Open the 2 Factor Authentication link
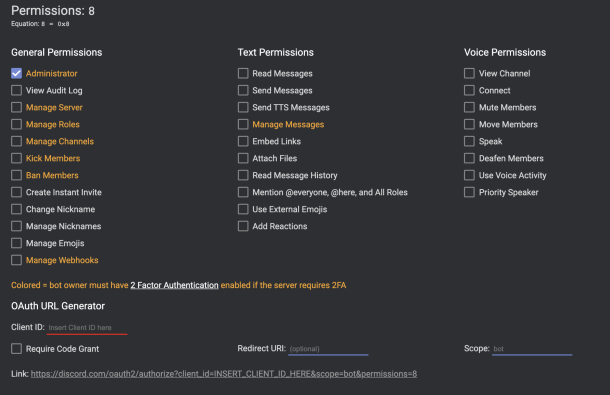 [x=174, y=285]
